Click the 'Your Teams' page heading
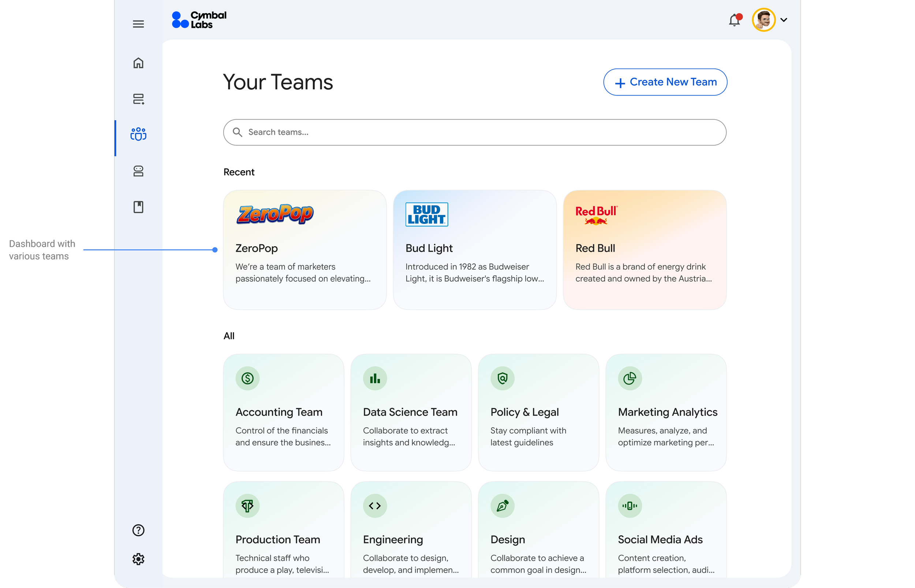 pyautogui.click(x=278, y=82)
